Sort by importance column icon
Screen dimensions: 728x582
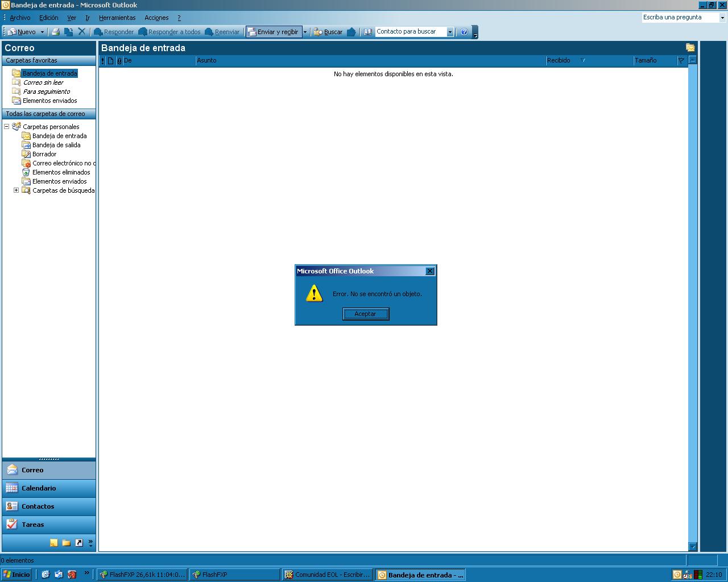tap(103, 60)
